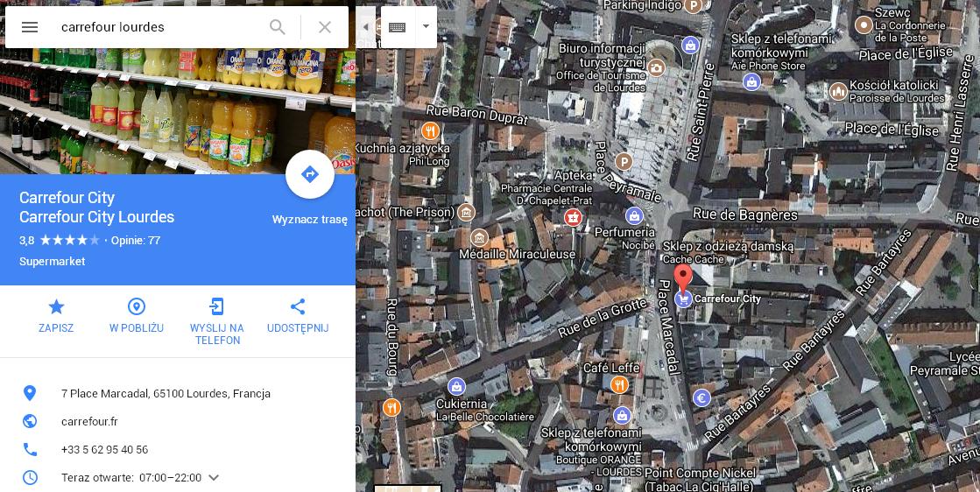This screenshot has height=492, width=980.
Task: Click Pharmacie Centrale red pharmacy marker
Action: pyautogui.click(x=573, y=217)
